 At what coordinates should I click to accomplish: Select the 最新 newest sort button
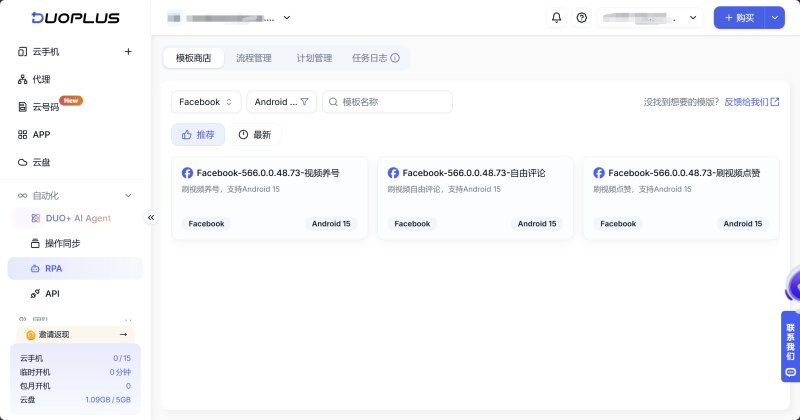click(255, 135)
